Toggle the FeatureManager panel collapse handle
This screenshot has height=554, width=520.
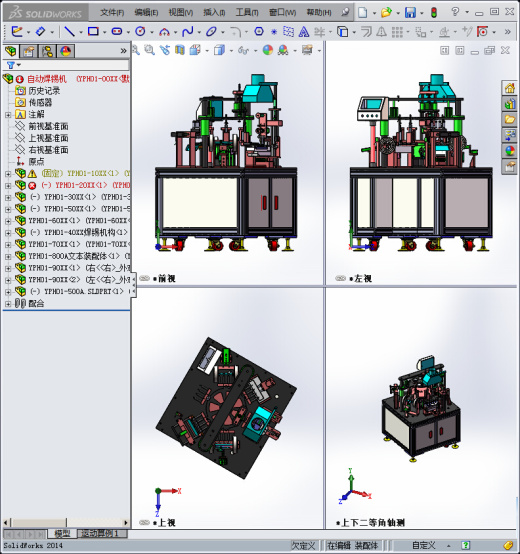point(134,284)
